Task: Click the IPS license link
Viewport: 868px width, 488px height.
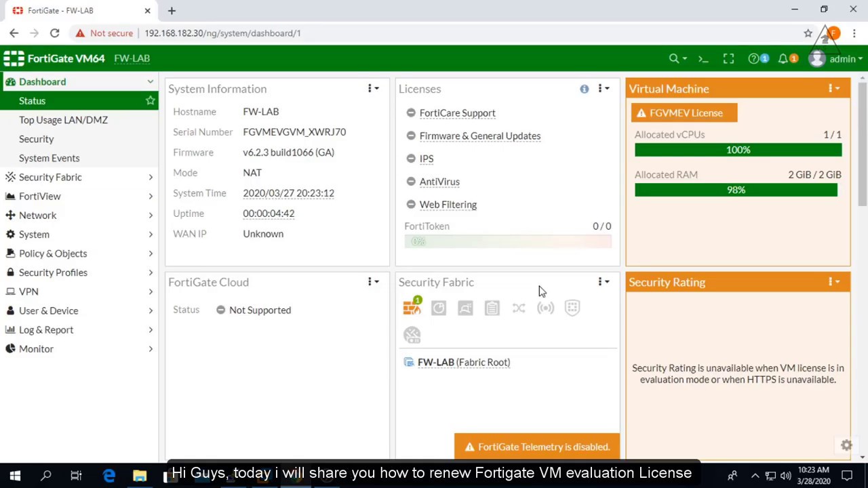Action: click(x=427, y=159)
